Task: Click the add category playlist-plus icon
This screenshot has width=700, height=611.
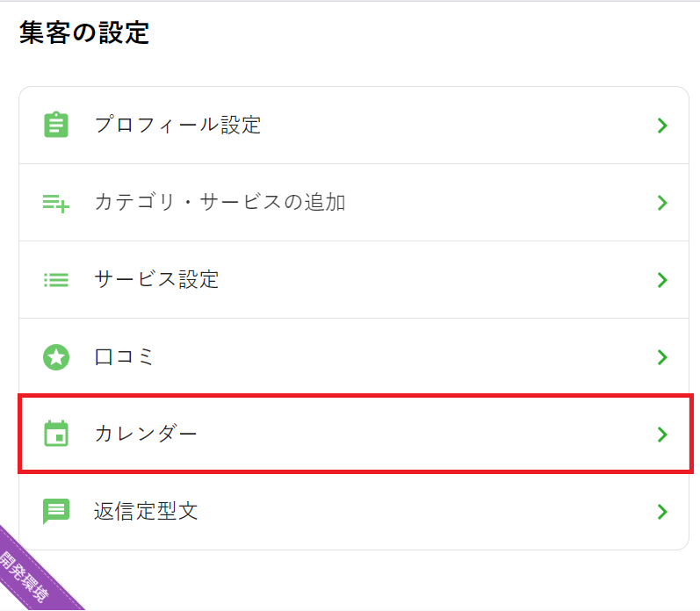Action: point(56,203)
